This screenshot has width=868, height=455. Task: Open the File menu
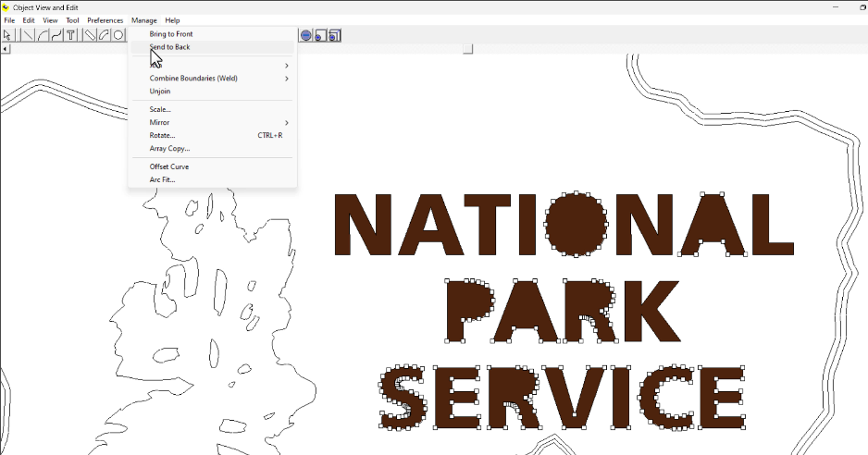(x=9, y=20)
